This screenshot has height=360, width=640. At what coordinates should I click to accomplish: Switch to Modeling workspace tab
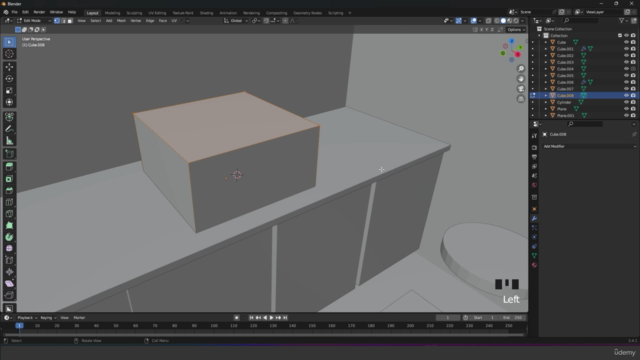pos(112,13)
